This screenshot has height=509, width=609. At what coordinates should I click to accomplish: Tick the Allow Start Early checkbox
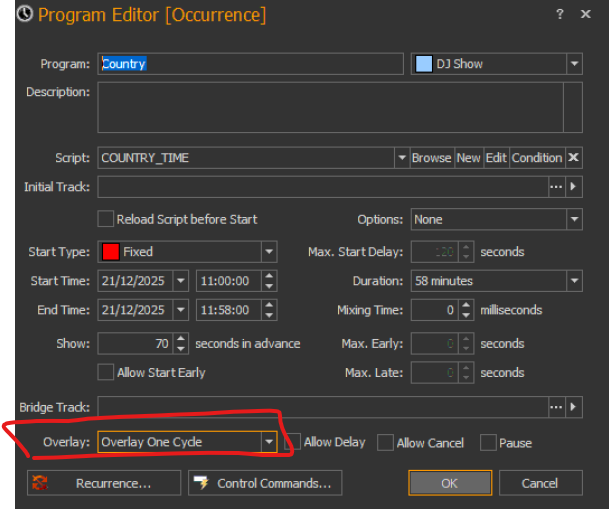pos(105,372)
